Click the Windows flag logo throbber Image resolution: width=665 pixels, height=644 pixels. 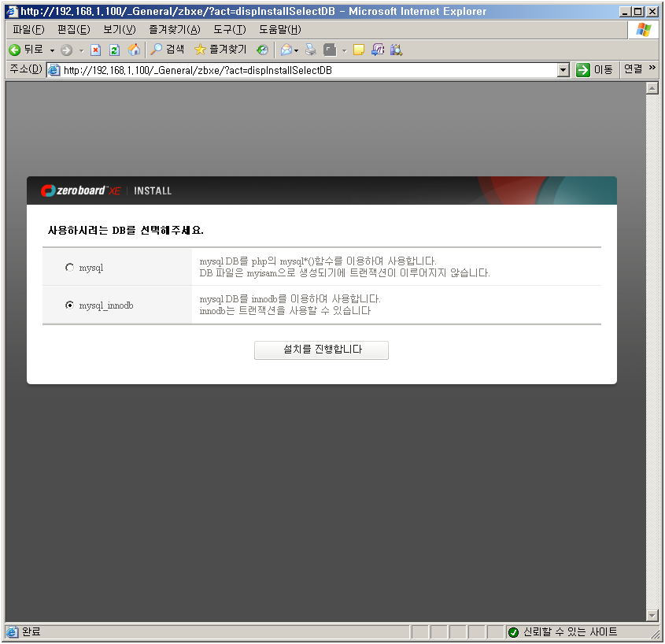pyautogui.click(x=644, y=30)
